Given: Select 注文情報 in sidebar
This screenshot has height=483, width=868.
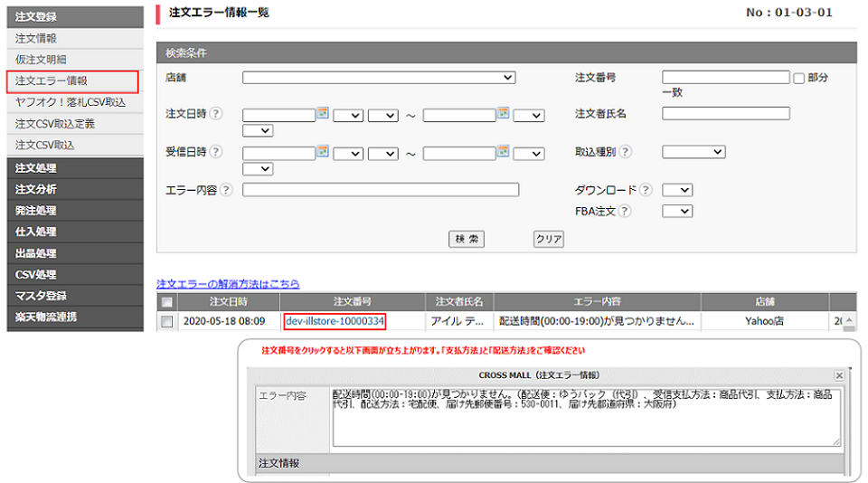Looking at the screenshot, I should click(75, 38).
